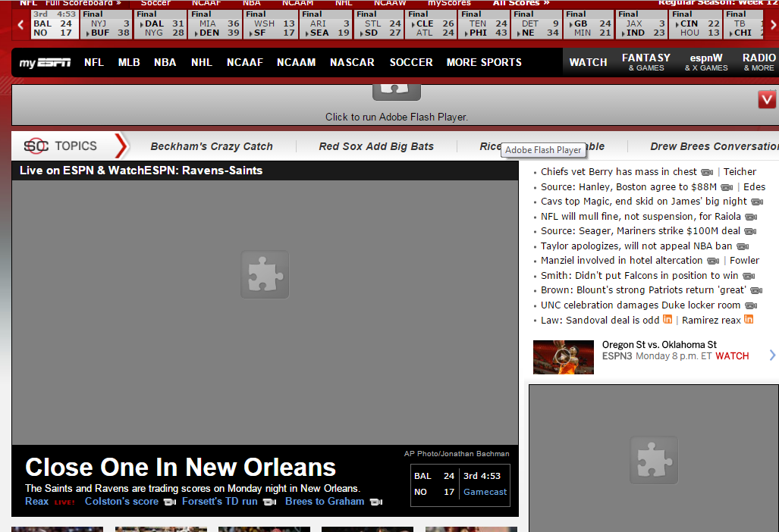Click Insider icon after Ramirez reax
Image resolution: width=779 pixels, height=532 pixels.
(749, 319)
